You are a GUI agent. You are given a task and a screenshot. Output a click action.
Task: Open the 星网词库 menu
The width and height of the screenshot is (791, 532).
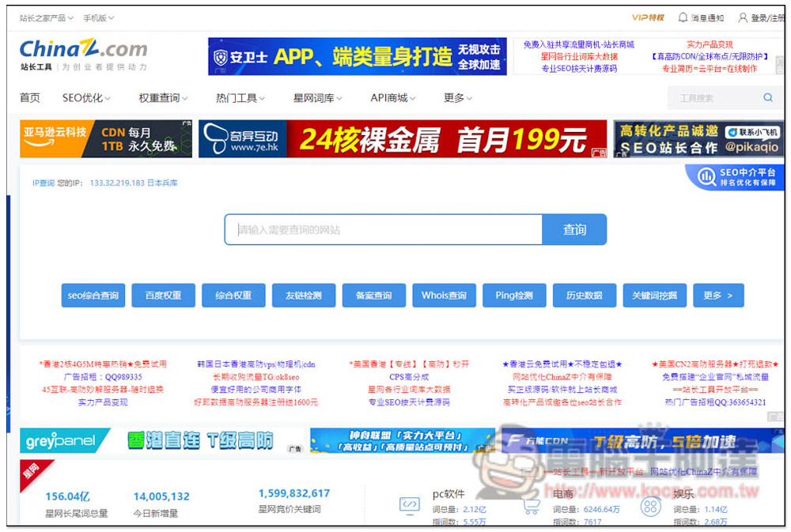[317, 98]
